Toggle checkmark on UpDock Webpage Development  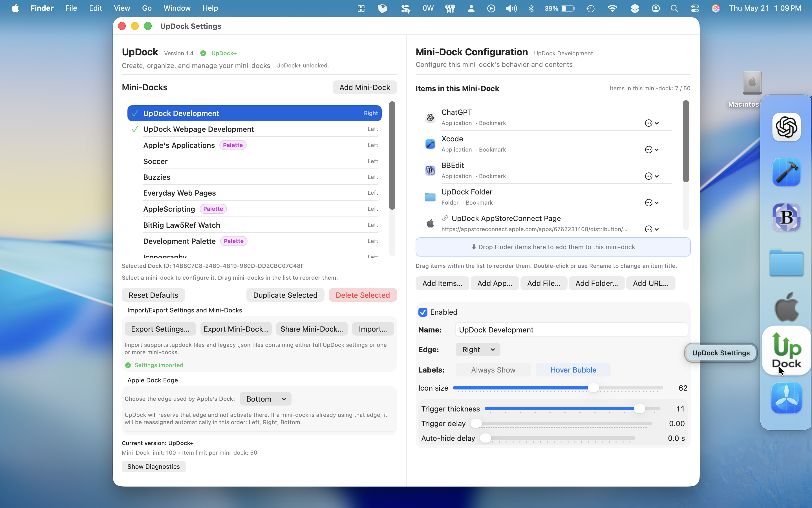pyautogui.click(x=134, y=129)
